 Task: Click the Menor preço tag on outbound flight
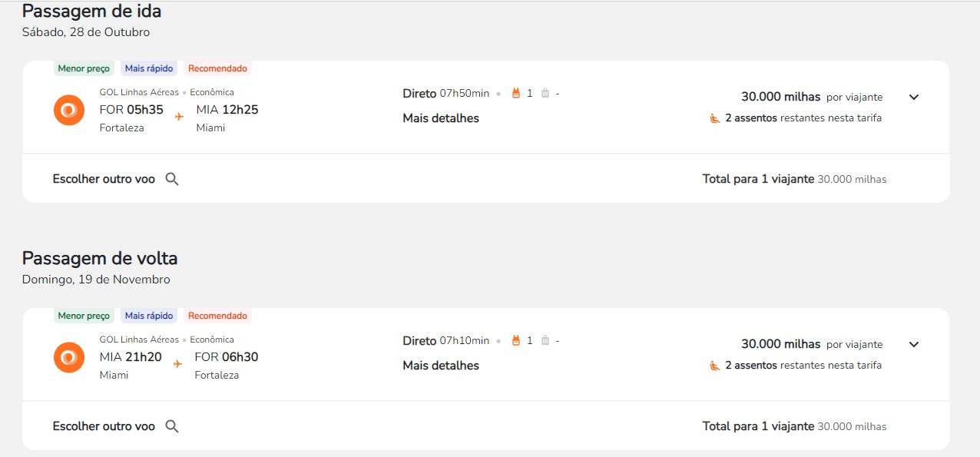[84, 68]
